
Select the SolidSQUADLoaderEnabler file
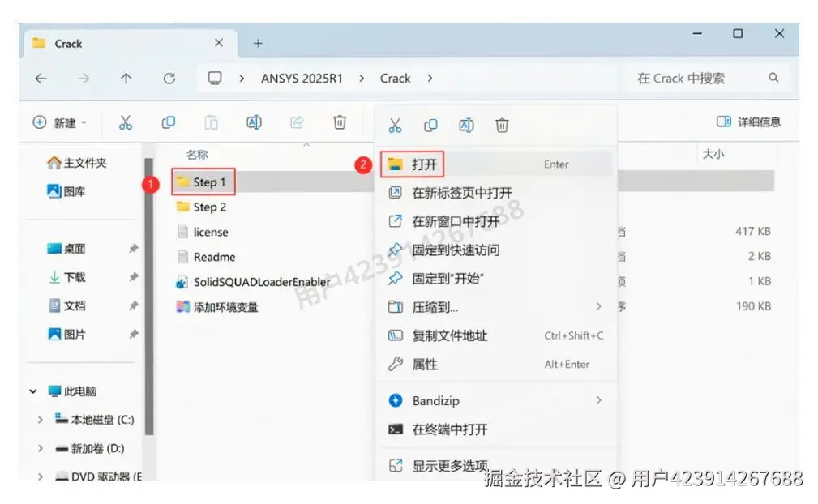(x=253, y=282)
